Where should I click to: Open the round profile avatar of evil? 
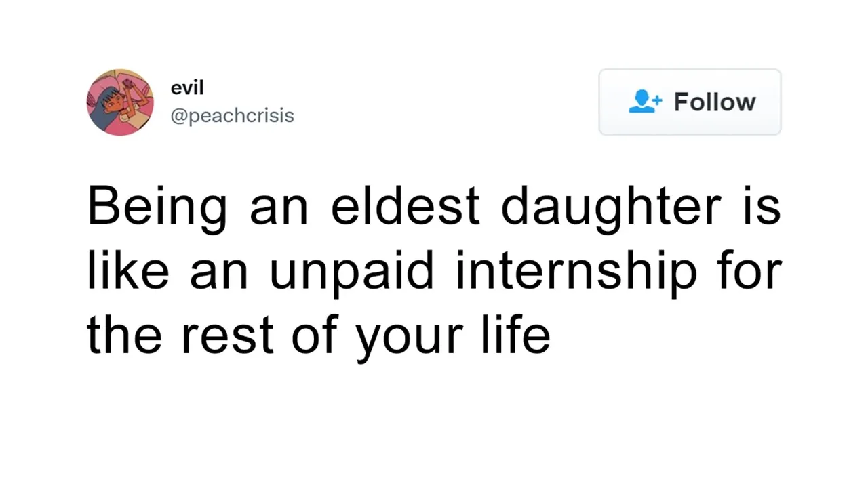tap(120, 102)
